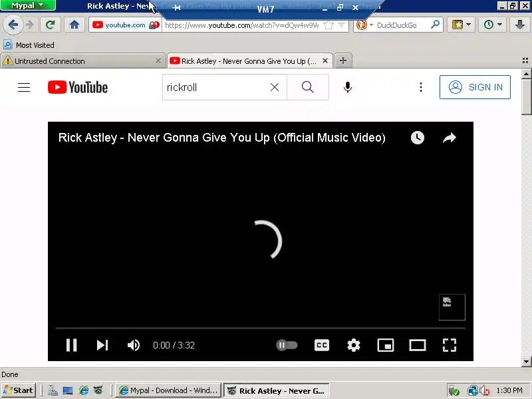Viewport: 532px width, 399px height.
Task: Mute the video volume
Action: click(134, 345)
